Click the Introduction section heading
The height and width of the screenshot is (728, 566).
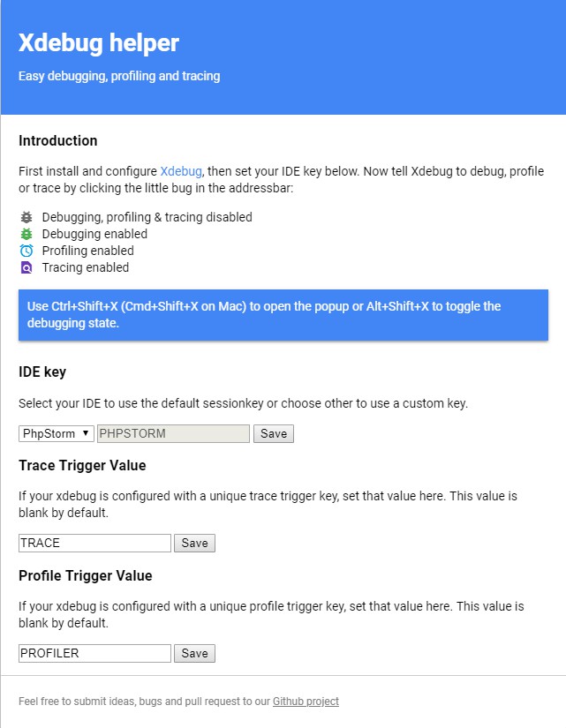tap(57, 140)
